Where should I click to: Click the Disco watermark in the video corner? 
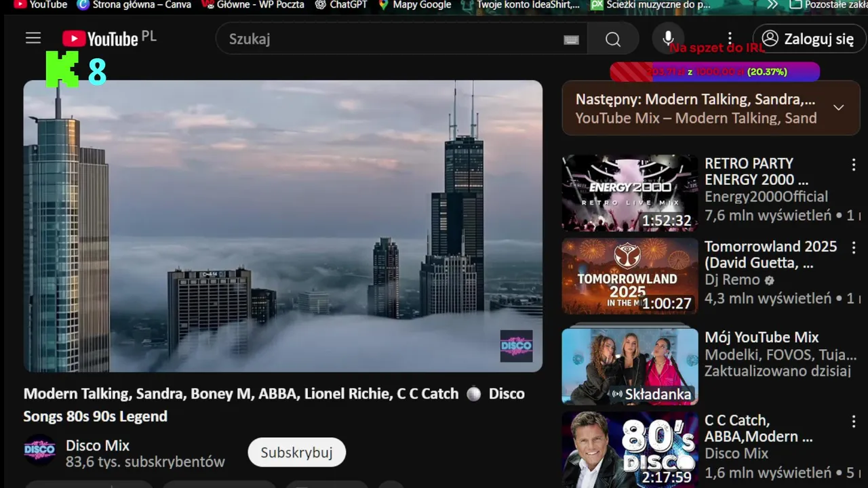click(x=516, y=346)
